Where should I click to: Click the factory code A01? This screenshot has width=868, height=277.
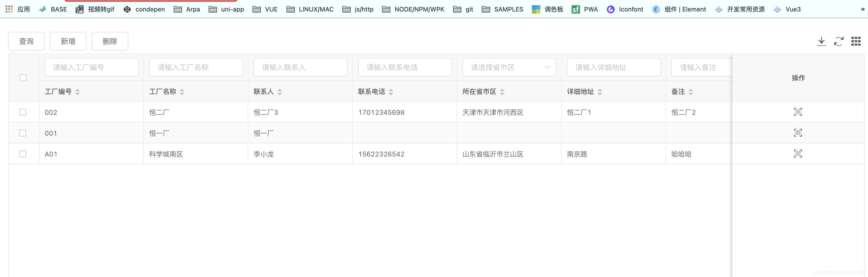(x=51, y=154)
